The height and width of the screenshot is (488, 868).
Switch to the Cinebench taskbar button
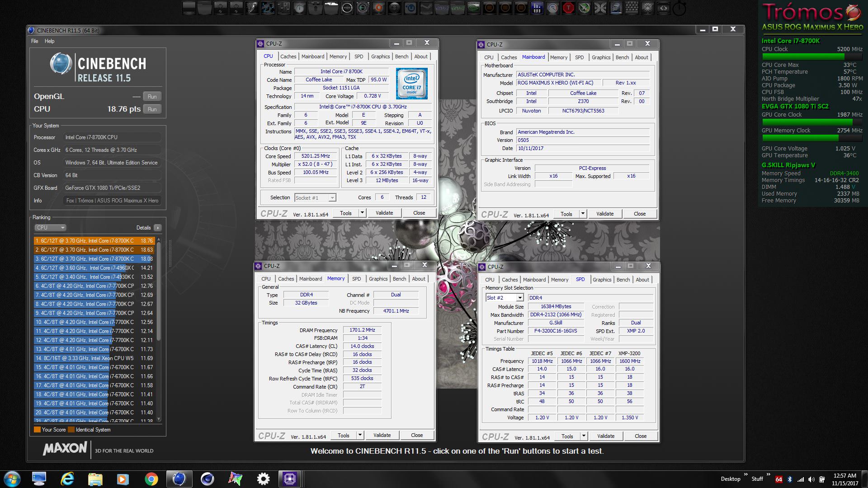(x=179, y=479)
